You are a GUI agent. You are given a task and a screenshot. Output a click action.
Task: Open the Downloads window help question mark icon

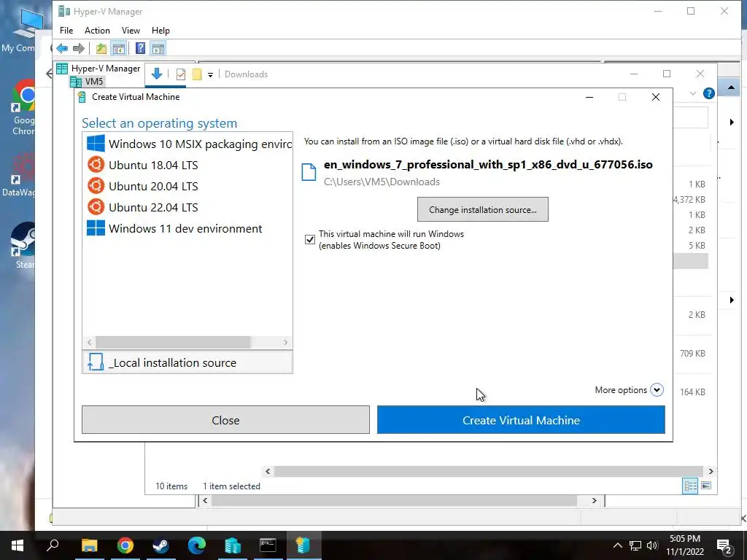(709, 93)
